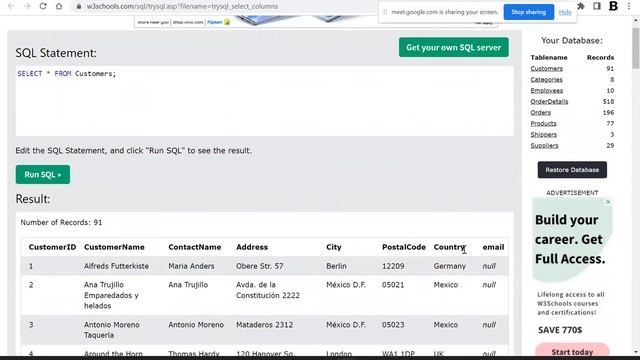640x360 pixels.
Task: Reload the page with the browser refresh icon
Action: click(43, 6)
